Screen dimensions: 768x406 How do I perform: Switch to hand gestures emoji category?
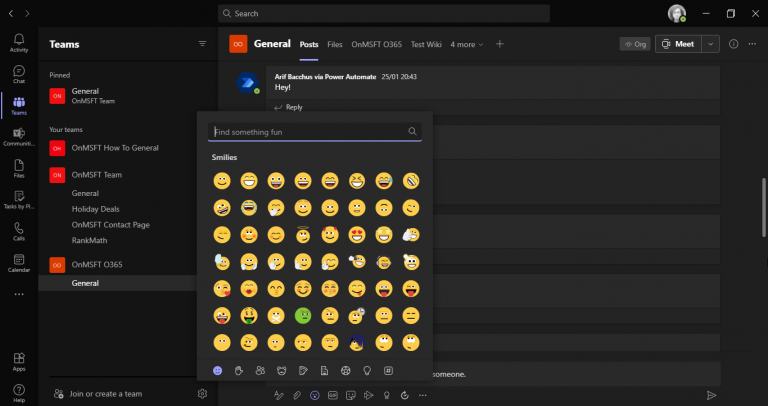click(x=239, y=371)
